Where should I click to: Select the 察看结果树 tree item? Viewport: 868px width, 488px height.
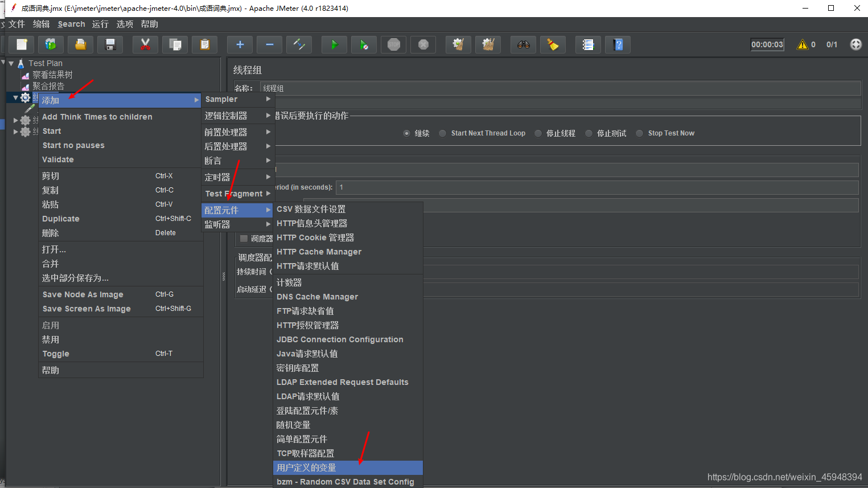[x=52, y=75]
